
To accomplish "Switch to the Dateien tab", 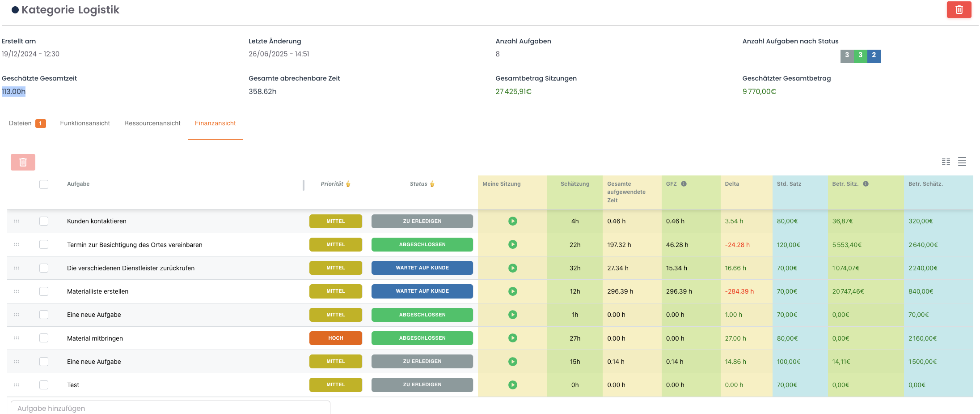I will (21, 124).
